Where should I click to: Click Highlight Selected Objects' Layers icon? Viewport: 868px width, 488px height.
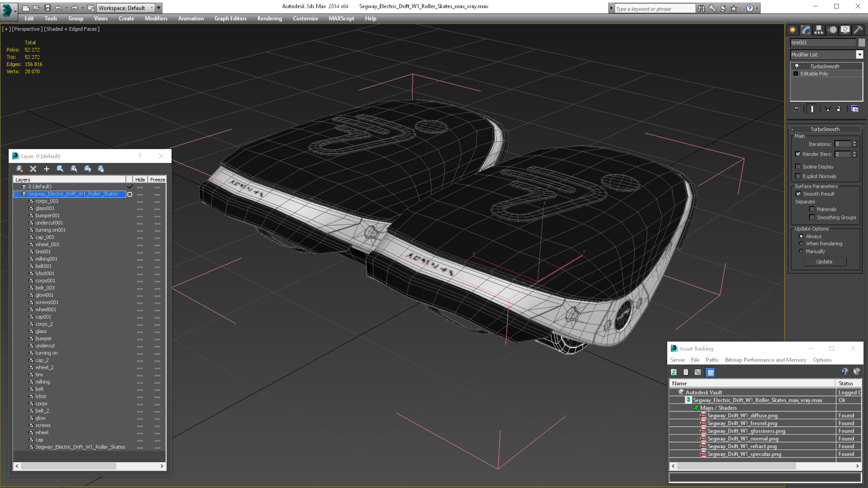pyautogui.click(x=74, y=169)
